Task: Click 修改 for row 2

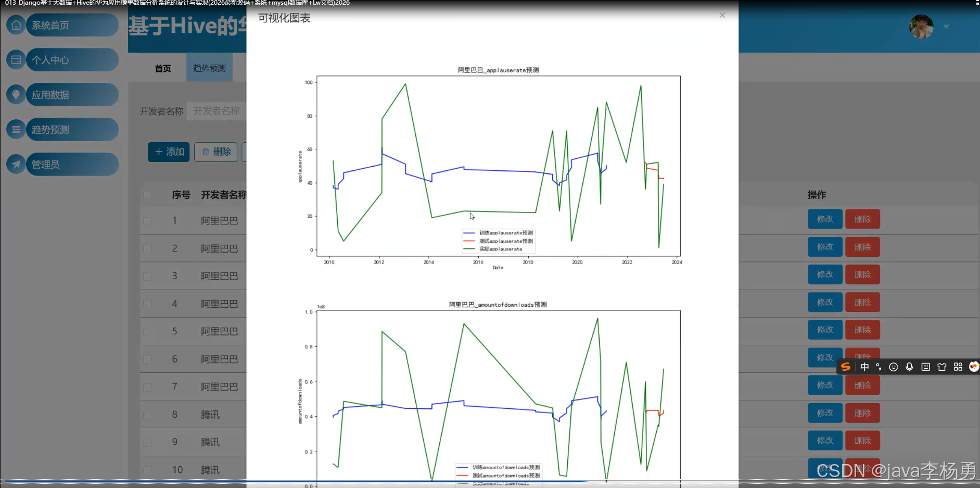Action: tap(825, 247)
